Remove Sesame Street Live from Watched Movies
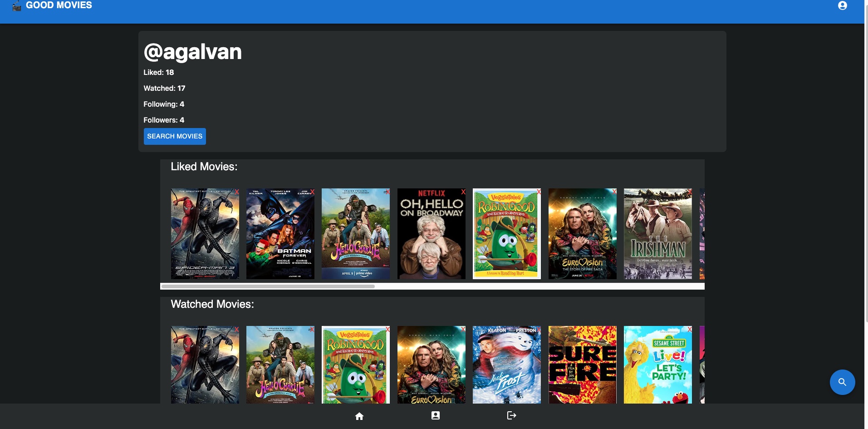 [x=690, y=330]
